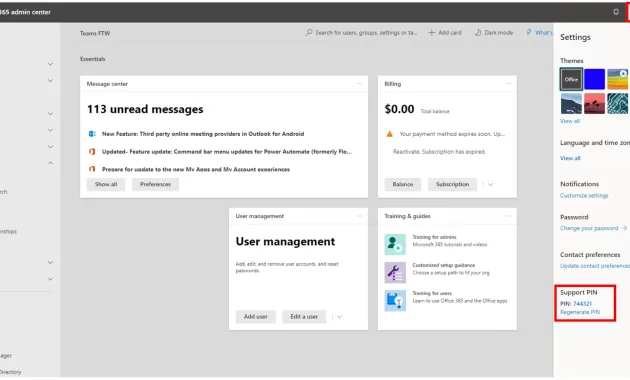
Task: Click View all under Themes
Action: point(570,121)
